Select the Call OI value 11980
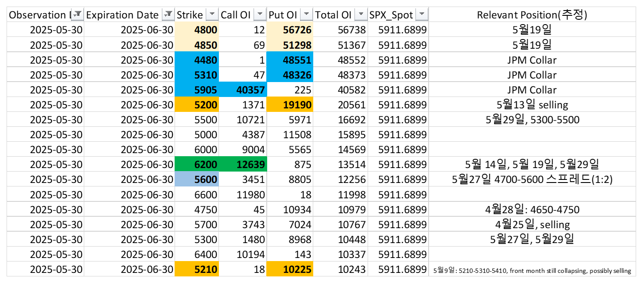The height and width of the screenshot is (283, 644). tap(243, 194)
